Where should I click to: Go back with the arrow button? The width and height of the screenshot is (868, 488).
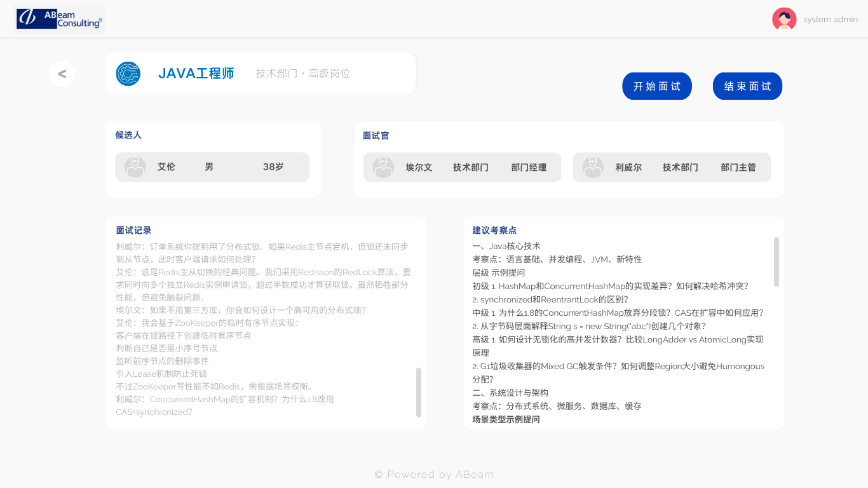(62, 74)
